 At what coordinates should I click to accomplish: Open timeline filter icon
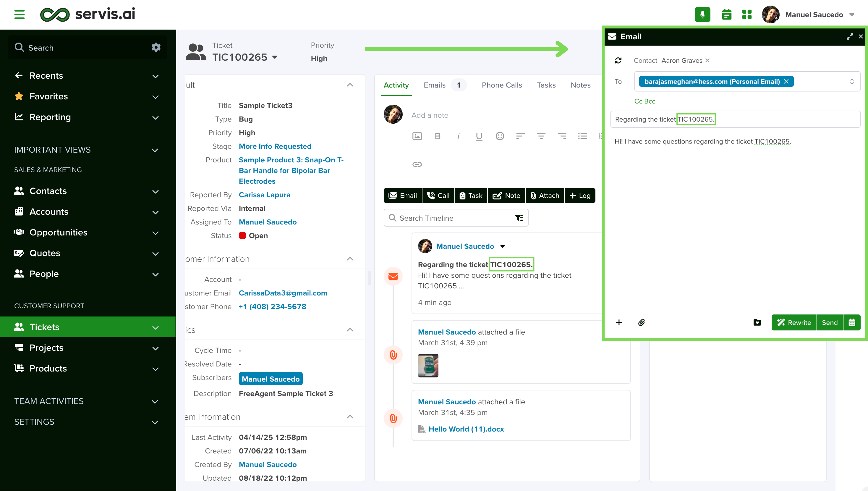coord(519,218)
